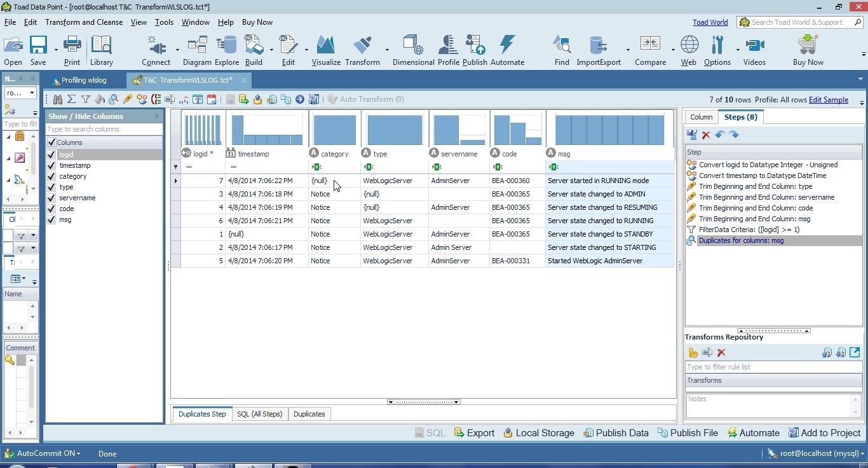
Task: Open the Visualize tool
Action: (326, 50)
